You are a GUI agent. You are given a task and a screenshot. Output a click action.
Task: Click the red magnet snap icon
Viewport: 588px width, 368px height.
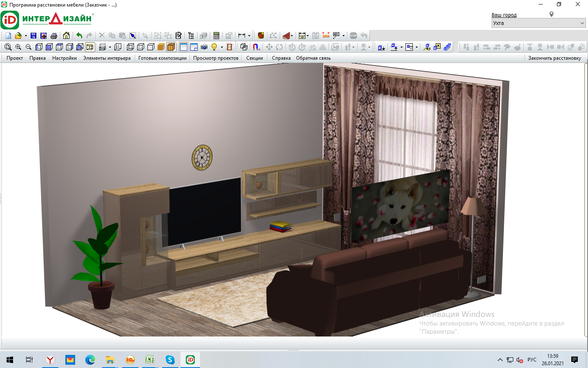click(x=256, y=47)
